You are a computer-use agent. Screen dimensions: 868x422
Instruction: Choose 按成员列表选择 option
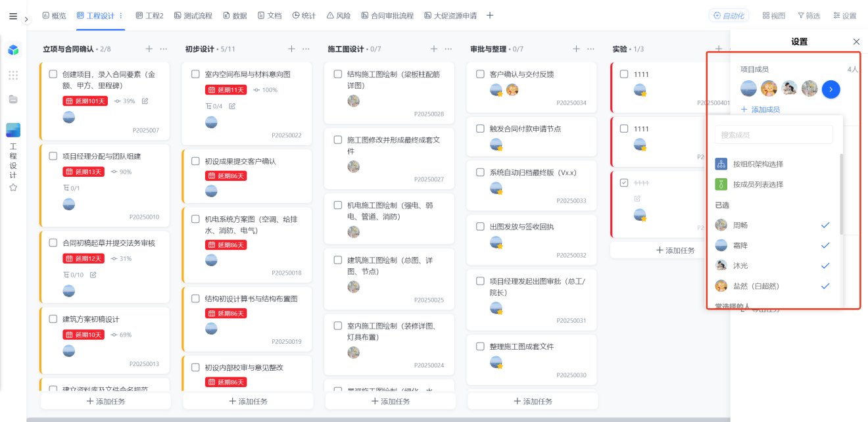[x=758, y=185]
